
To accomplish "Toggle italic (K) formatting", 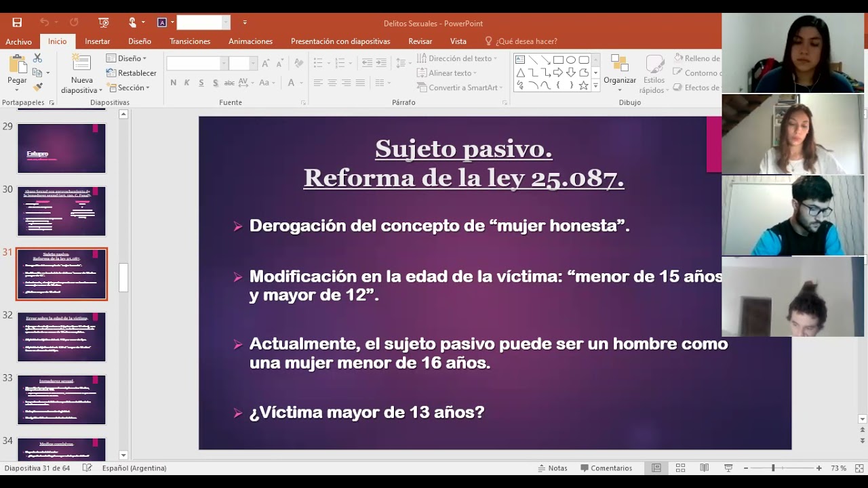I will pyautogui.click(x=187, y=83).
